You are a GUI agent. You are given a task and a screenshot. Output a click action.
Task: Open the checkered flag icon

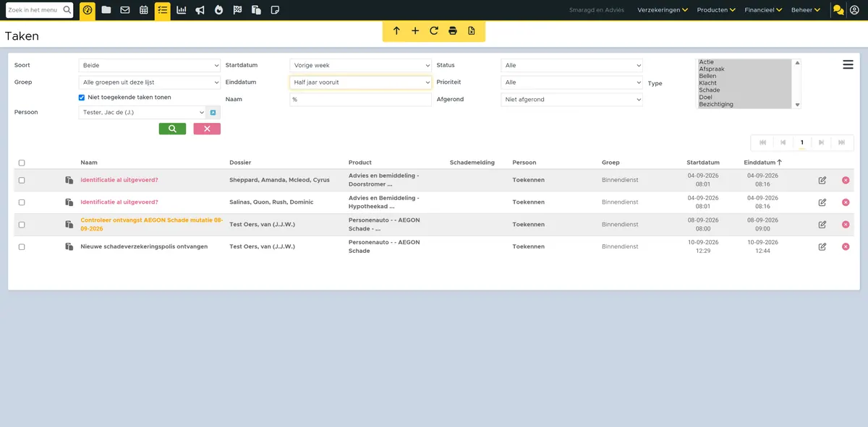[237, 10]
